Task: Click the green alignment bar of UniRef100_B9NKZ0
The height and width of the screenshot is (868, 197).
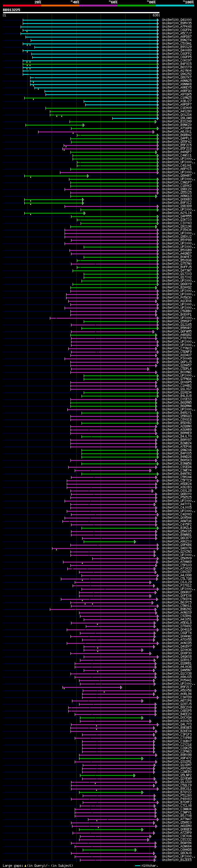Action: pos(55,125)
